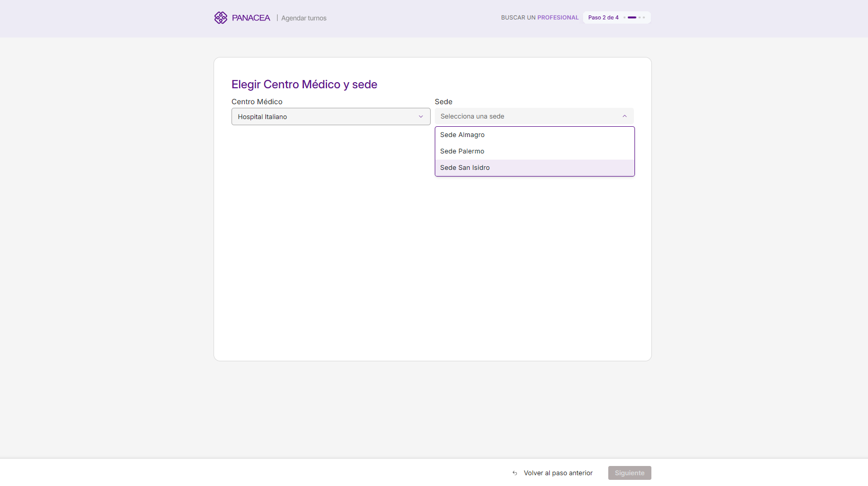868x486 pixels.
Task: Click the last step dot in progress indicator
Action: pos(644,17)
